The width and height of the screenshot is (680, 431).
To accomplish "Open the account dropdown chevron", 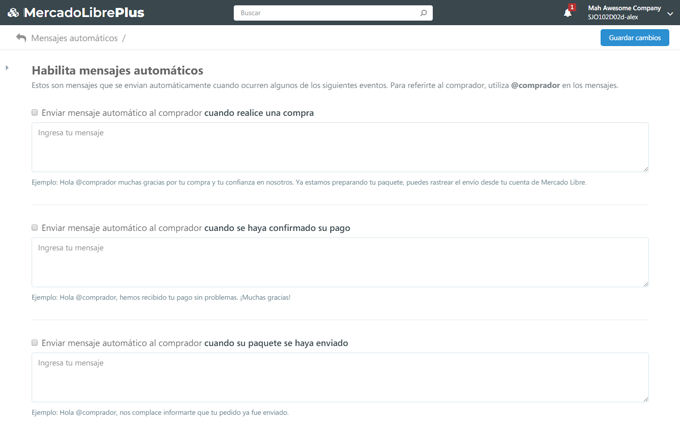I will pyautogui.click(x=670, y=14).
